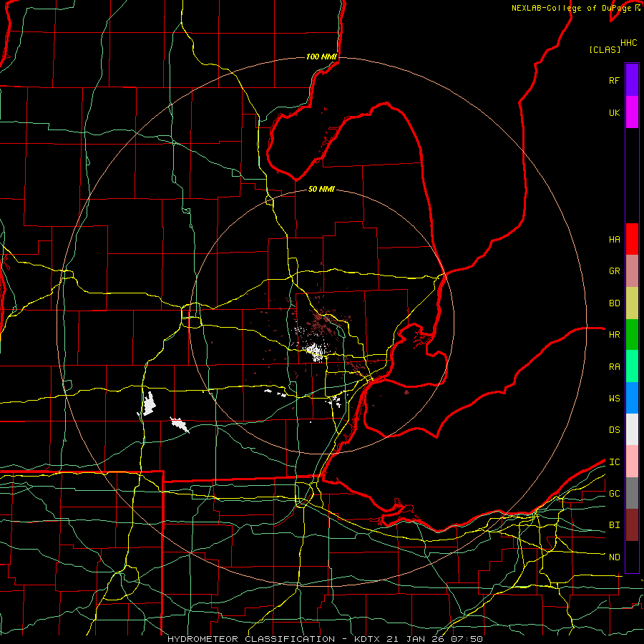The height and width of the screenshot is (644, 644).
Task: Click the HA red legend swatch
Action: click(632, 239)
